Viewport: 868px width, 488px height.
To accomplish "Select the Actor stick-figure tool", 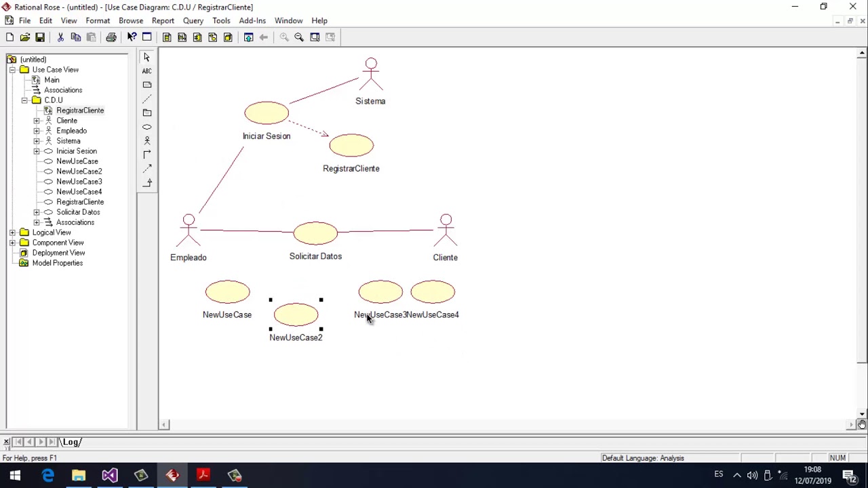I will (147, 140).
